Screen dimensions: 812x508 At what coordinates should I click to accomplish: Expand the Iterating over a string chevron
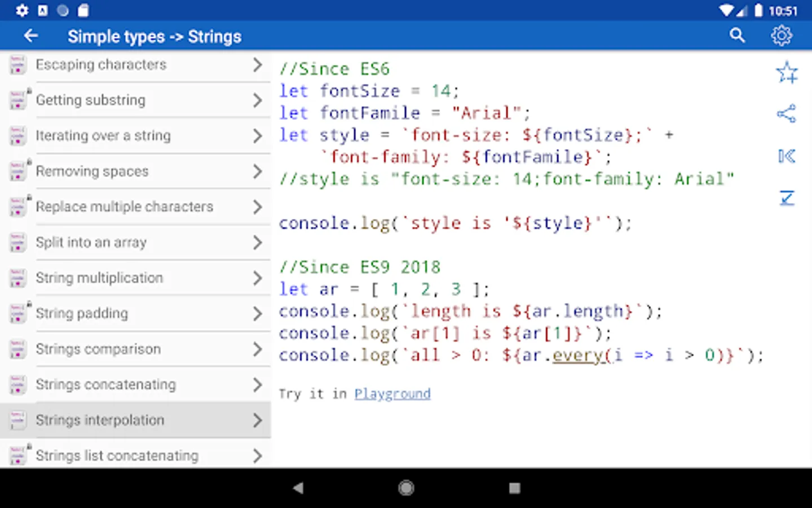click(x=257, y=136)
